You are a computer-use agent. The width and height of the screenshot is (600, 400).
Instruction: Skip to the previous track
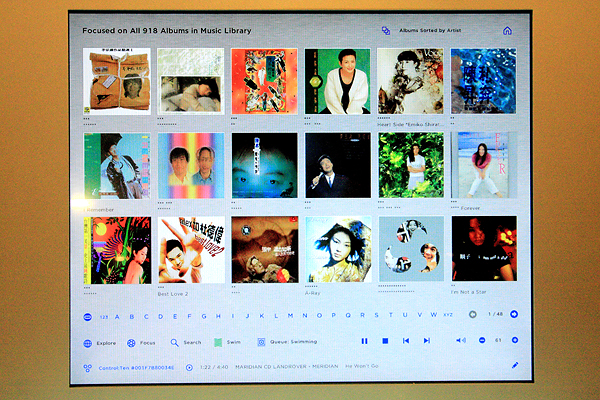406,340
